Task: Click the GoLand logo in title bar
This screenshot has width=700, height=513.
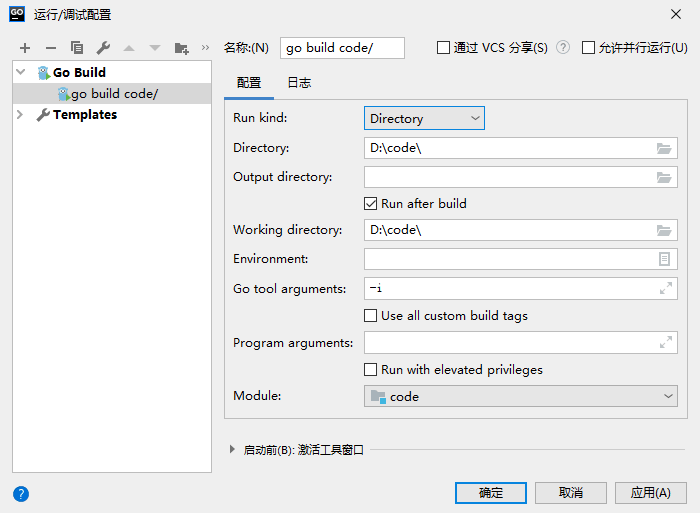Action: [x=17, y=14]
